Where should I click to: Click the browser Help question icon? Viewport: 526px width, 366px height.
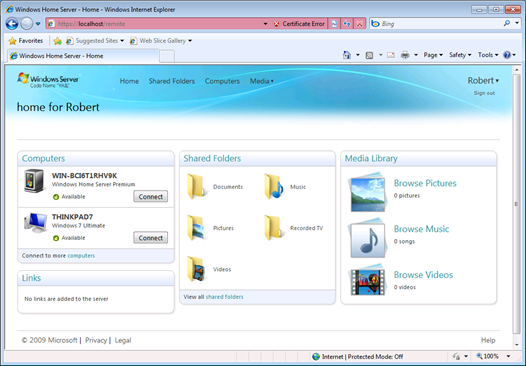tap(507, 55)
